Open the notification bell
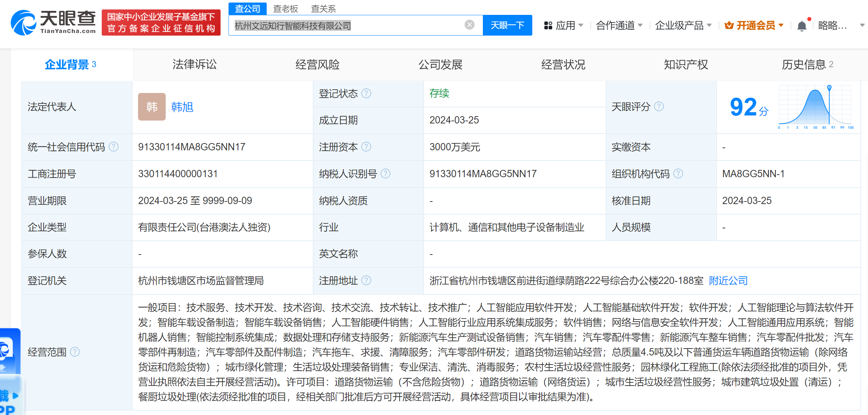 [x=802, y=26]
